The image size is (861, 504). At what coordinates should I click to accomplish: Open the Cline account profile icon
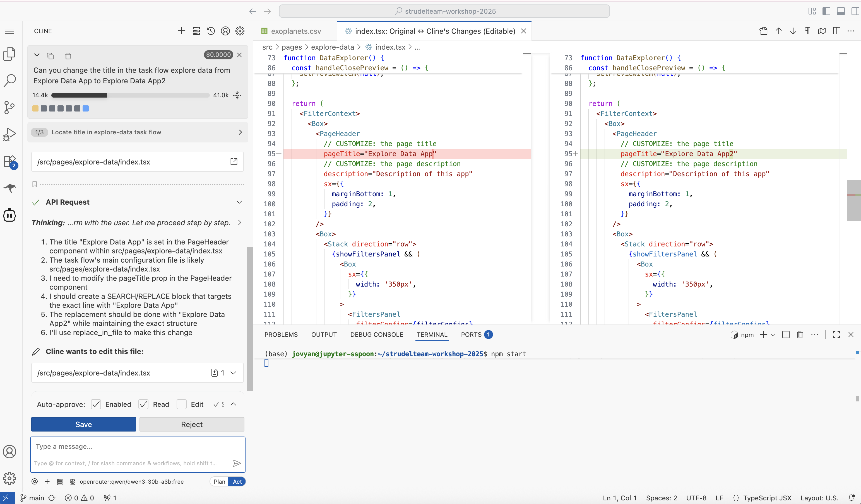click(225, 31)
